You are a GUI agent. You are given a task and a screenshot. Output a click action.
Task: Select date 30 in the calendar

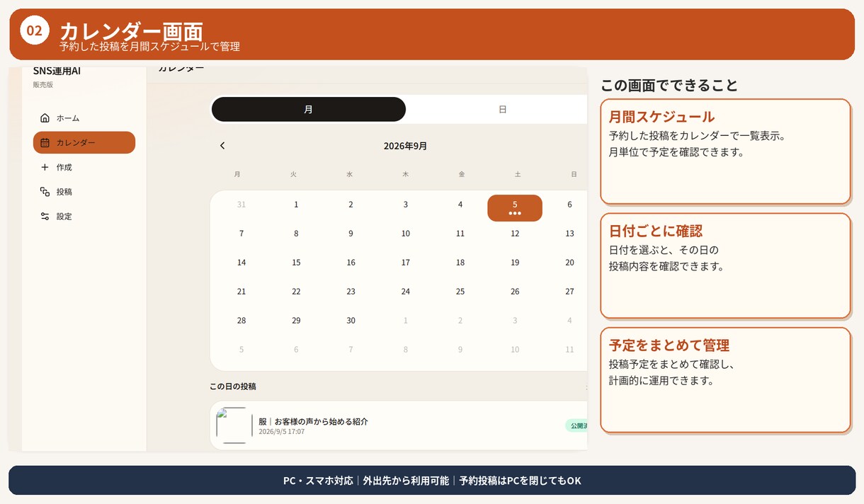[x=351, y=321]
